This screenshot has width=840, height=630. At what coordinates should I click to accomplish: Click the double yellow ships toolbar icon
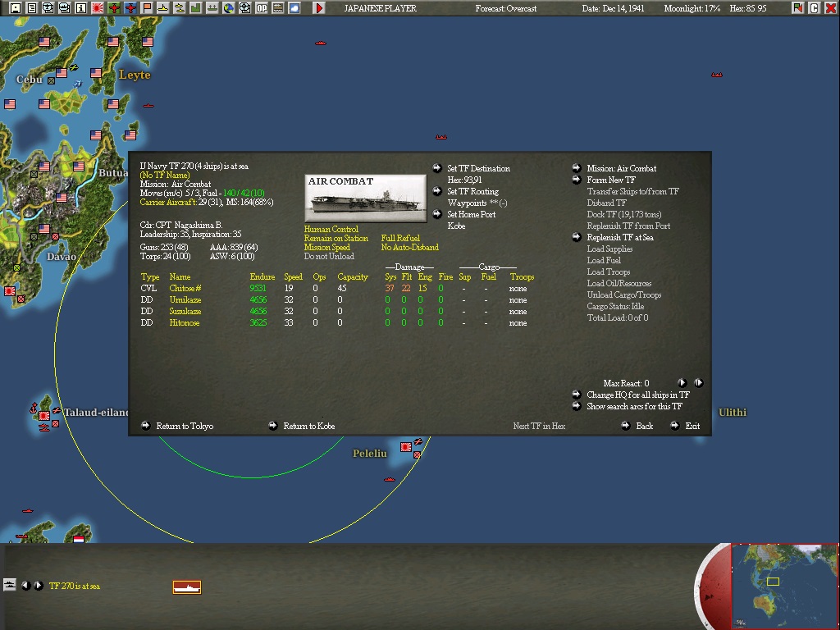180,8
